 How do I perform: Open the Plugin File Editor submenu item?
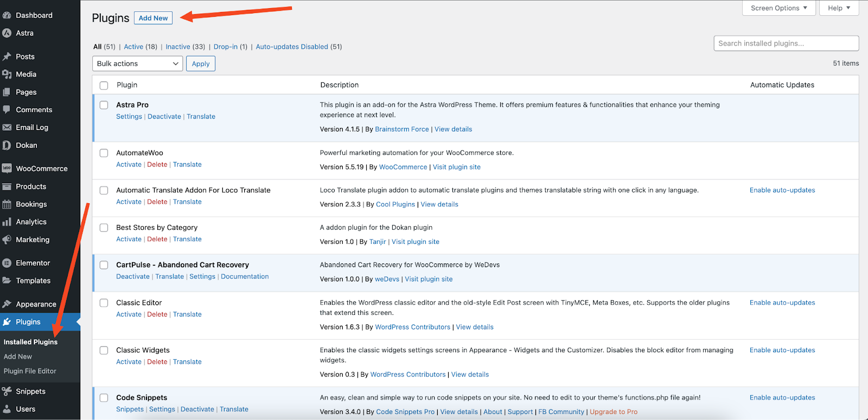pyautogui.click(x=30, y=371)
